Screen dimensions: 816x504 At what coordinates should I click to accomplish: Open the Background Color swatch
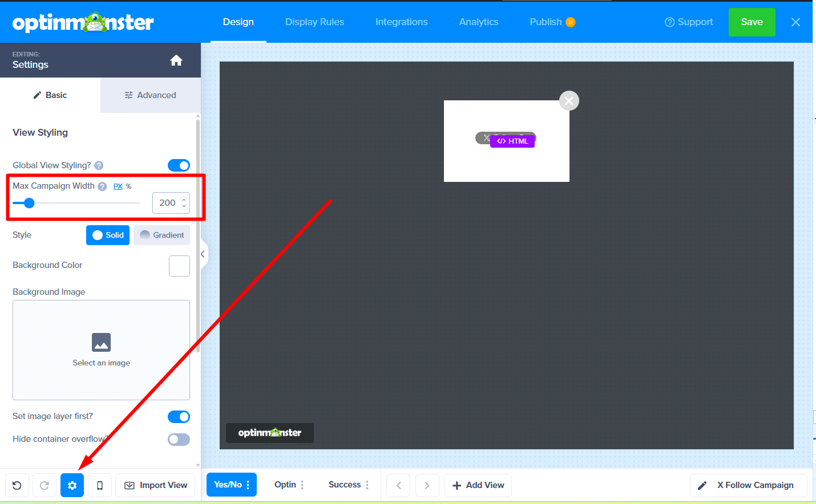[179, 266]
